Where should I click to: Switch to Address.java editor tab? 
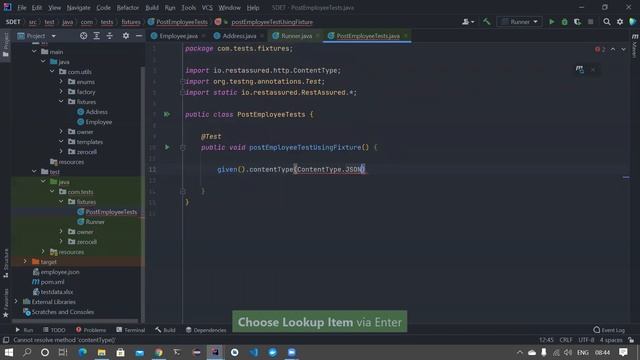239,36
